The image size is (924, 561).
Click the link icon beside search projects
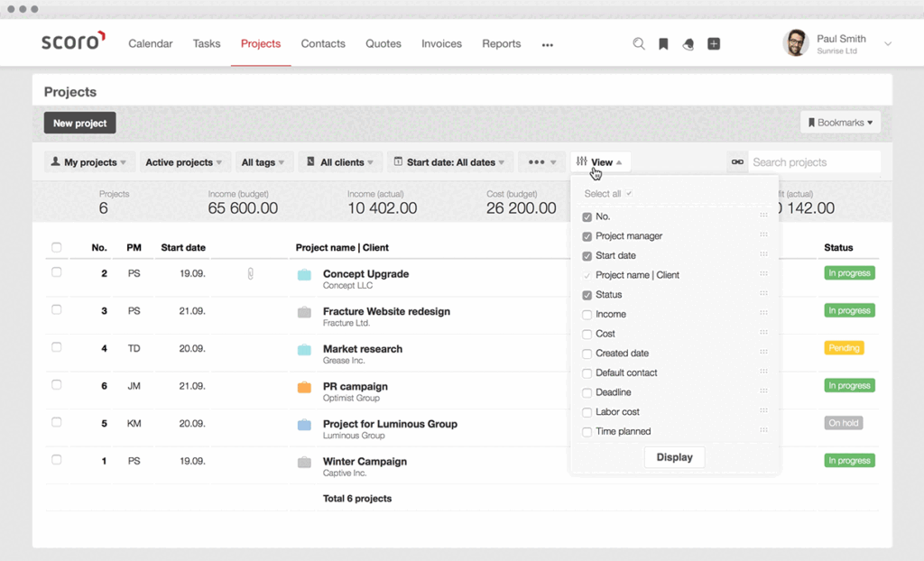click(x=737, y=162)
